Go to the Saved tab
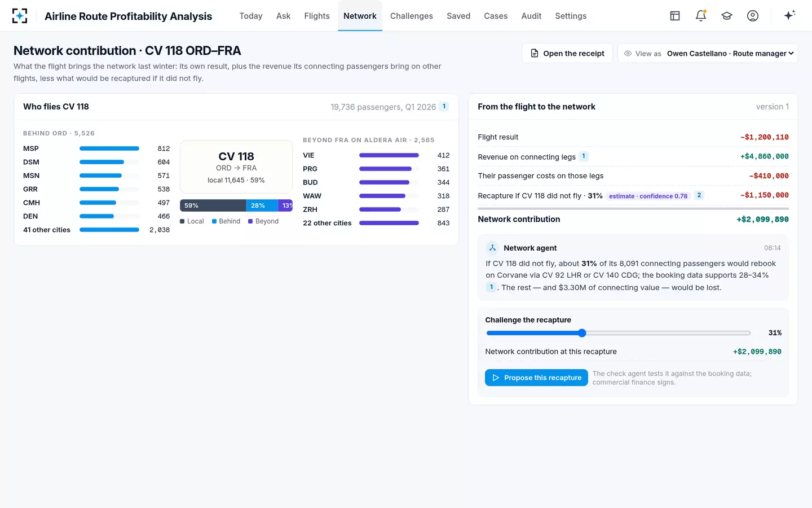 (x=458, y=16)
